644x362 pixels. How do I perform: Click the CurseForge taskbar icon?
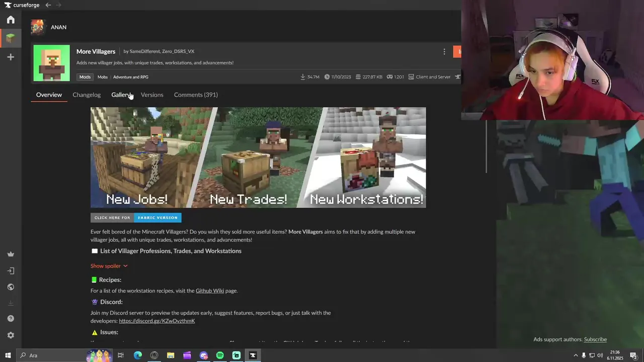pyautogui.click(x=253, y=355)
